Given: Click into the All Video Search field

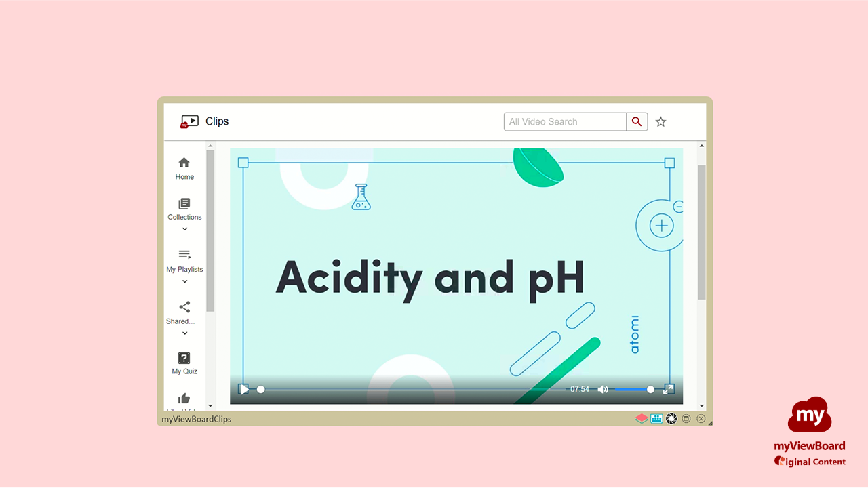Looking at the screenshot, I should tap(565, 122).
